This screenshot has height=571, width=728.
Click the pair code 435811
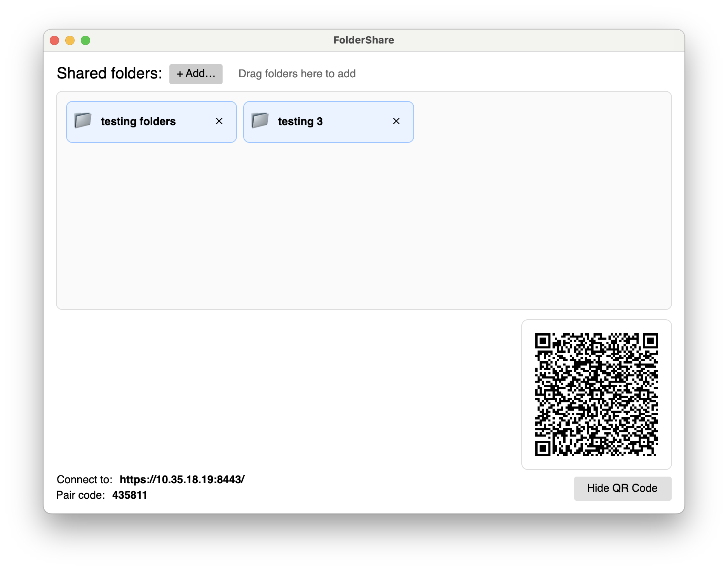click(130, 495)
